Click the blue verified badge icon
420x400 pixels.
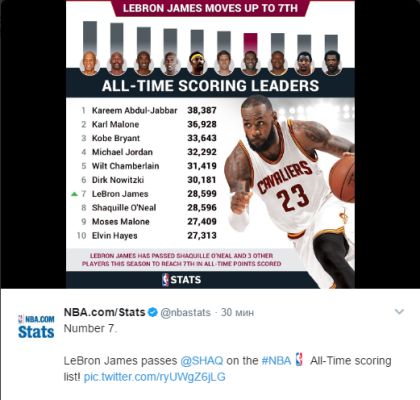click(x=152, y=312)
